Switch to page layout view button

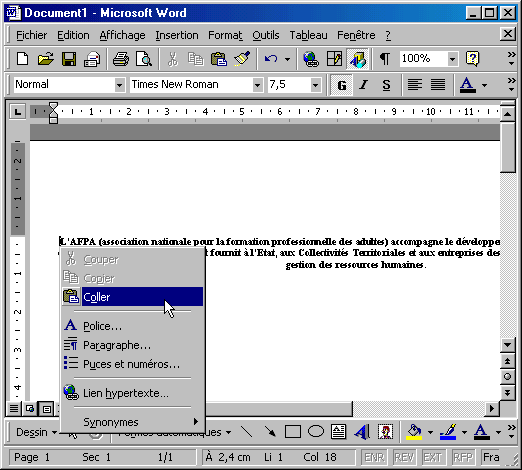pos(47,409)
